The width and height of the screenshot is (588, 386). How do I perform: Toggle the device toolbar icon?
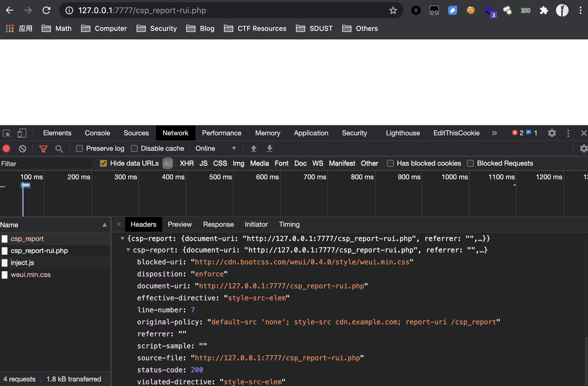tap(22, 133)
